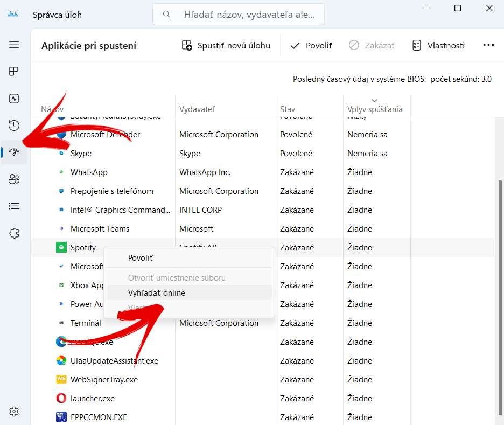Select Prepojenie s telefónom row name
The image size is (504, 425).
point(112,191)
